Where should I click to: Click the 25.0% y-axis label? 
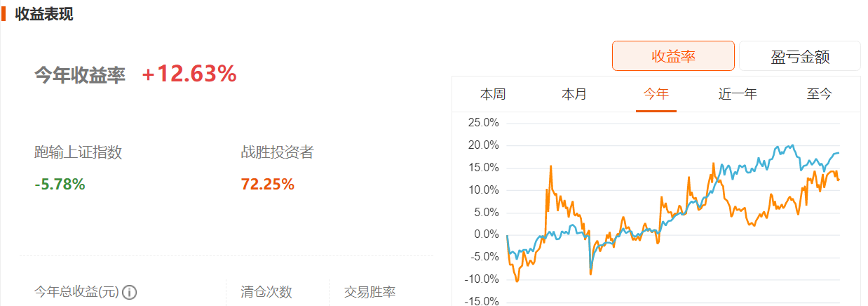click(482, 124)
